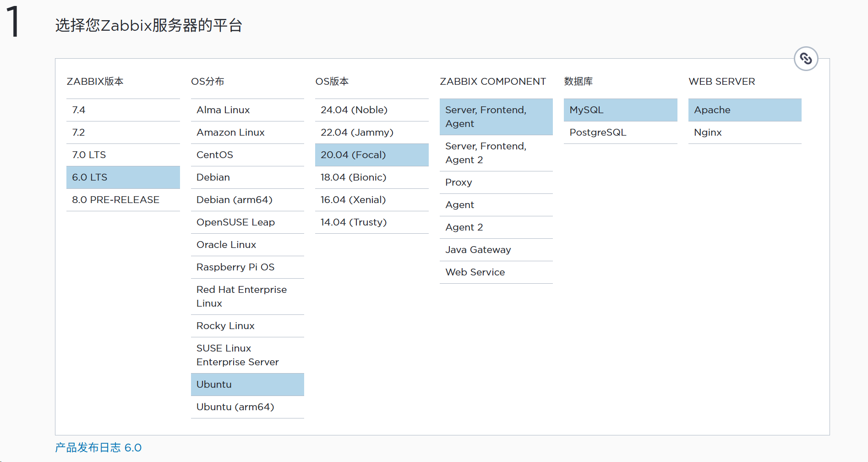This screenshot has width=868, height=462.
Task: Choose Zabbix version 7.0 LTS
Action: pyautogui.click(x=123, y=155)
